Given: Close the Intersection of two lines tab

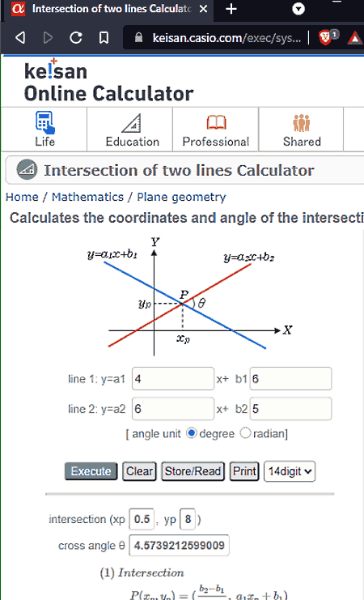Looking at the screenshot, I should [x=203, y=9].
